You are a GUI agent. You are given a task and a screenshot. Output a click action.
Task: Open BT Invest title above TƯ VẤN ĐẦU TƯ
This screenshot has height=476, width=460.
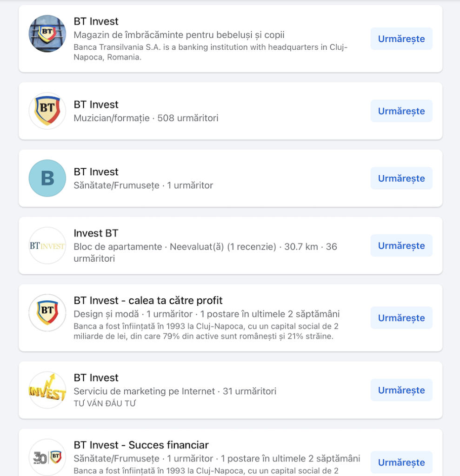(96, 377)
